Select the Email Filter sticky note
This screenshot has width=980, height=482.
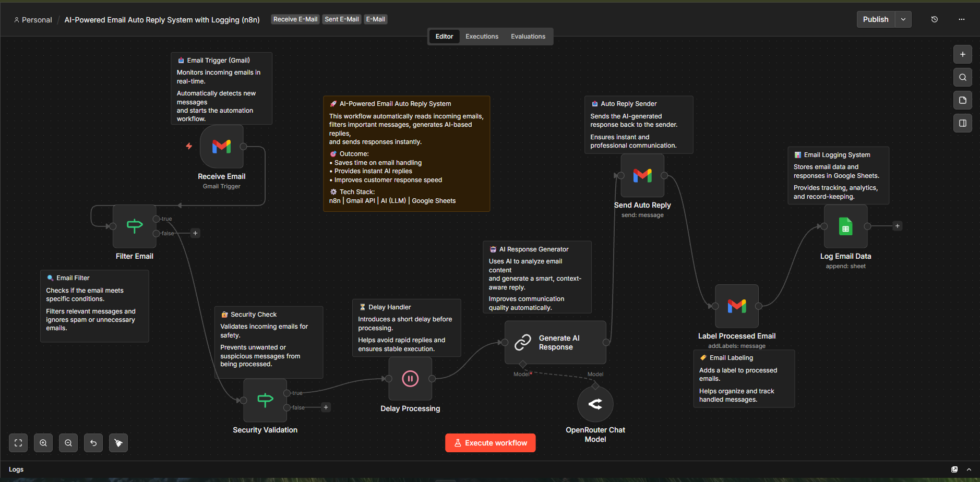[94, 306]
